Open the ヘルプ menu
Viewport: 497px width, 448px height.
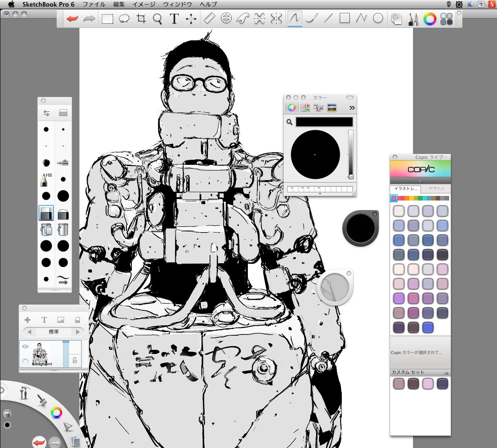click(208, 5)
